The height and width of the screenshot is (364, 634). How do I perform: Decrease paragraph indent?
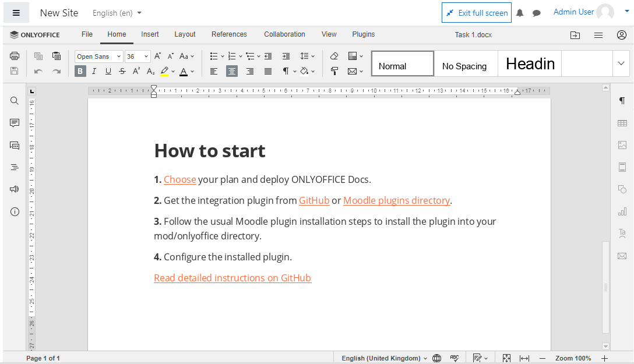point(268,56)
